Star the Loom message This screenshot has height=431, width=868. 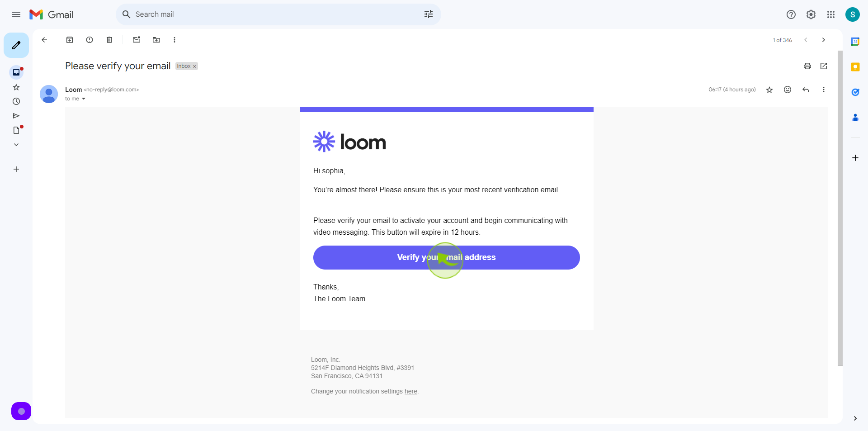(x=769, y=90)
